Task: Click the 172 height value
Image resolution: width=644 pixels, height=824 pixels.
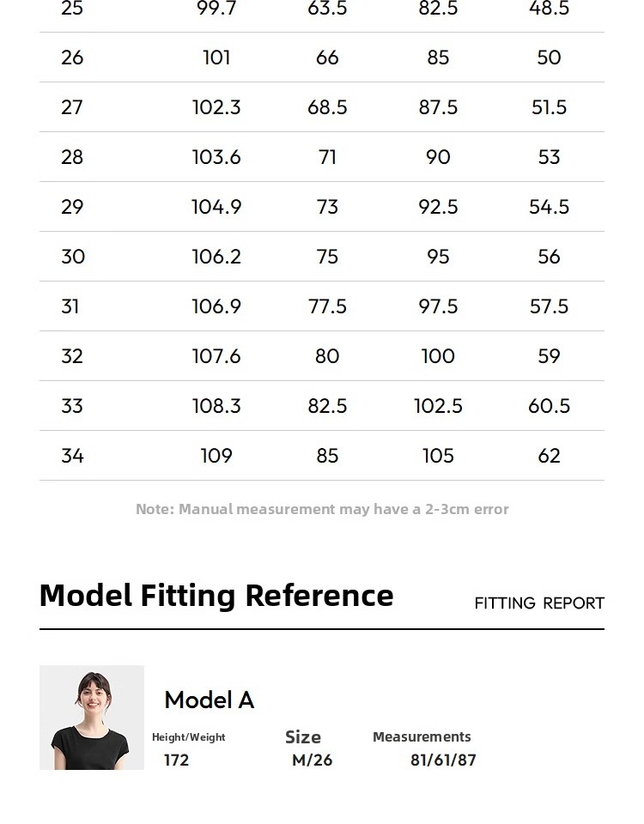Action: [x=176, y=760]
